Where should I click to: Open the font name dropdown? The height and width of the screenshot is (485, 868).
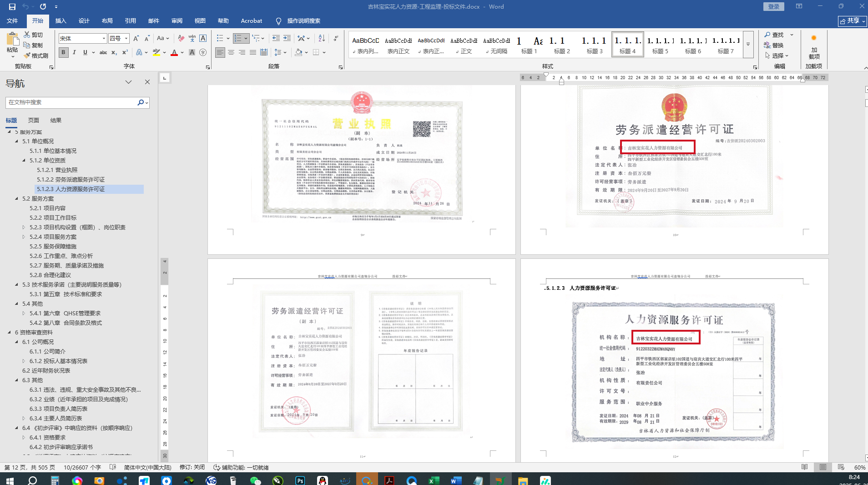click(104, 39)
